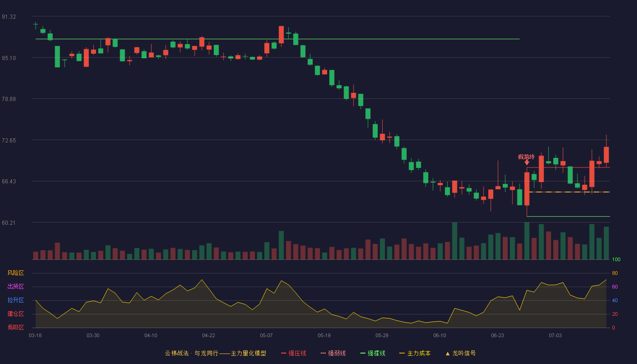The width and height of the screenshot is (637, 364).
Task: Click the yellow dashed 主力成本 line
Action: click(x=570, y=192)
